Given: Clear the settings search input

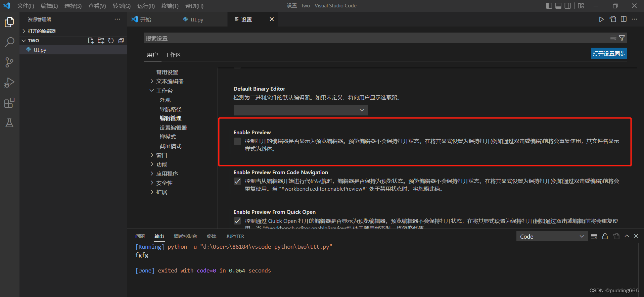Looking at the screenshot, I should tap(613, 38).
